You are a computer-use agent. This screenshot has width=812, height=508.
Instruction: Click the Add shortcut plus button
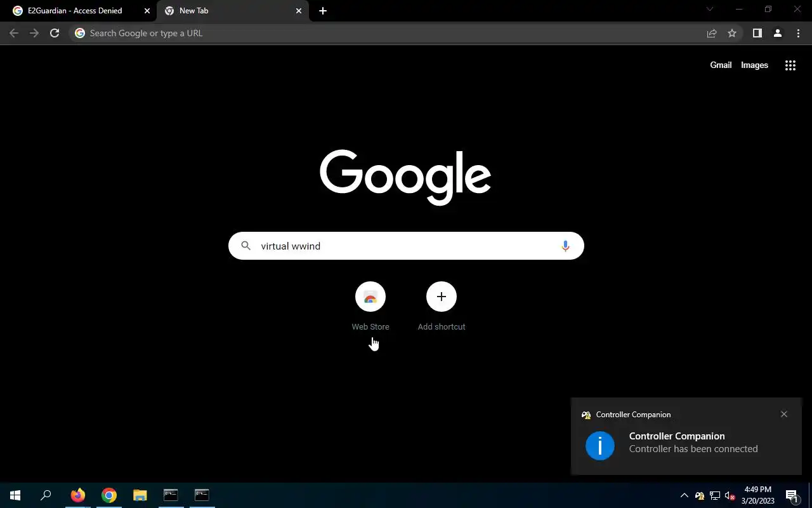coord(442,297)
